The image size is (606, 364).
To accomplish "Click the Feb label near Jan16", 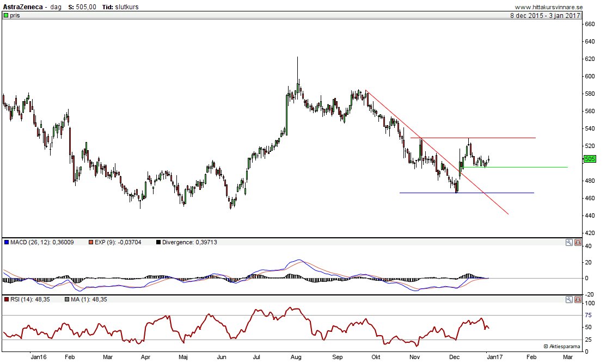I will [70, 357].
